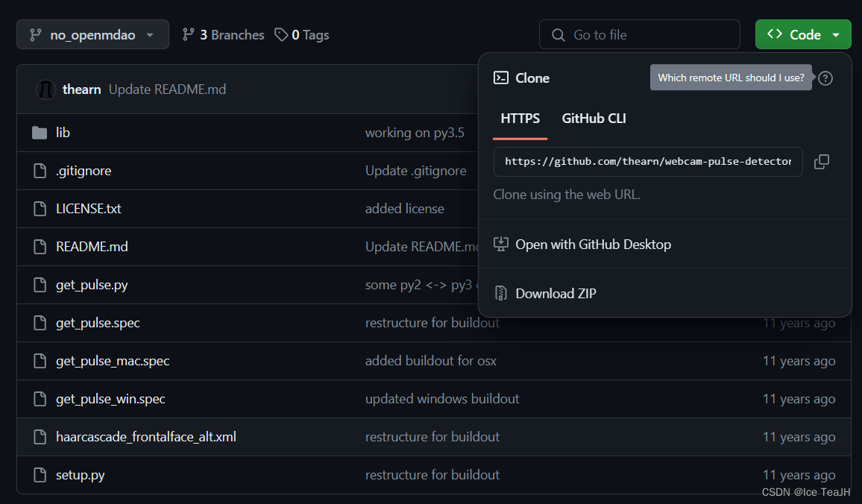862x504 pixels.
Task: Open the .gitignore file
Action: coord(84,171)
